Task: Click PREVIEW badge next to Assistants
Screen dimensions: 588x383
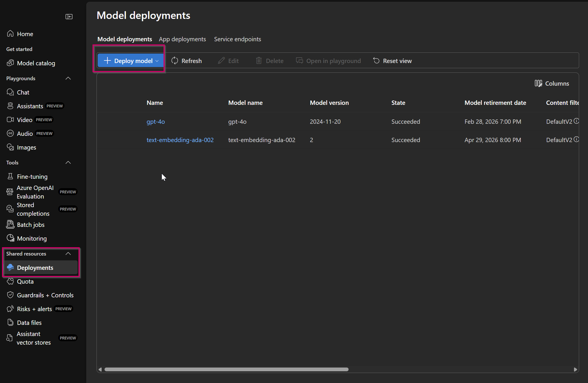Action: 55,106
